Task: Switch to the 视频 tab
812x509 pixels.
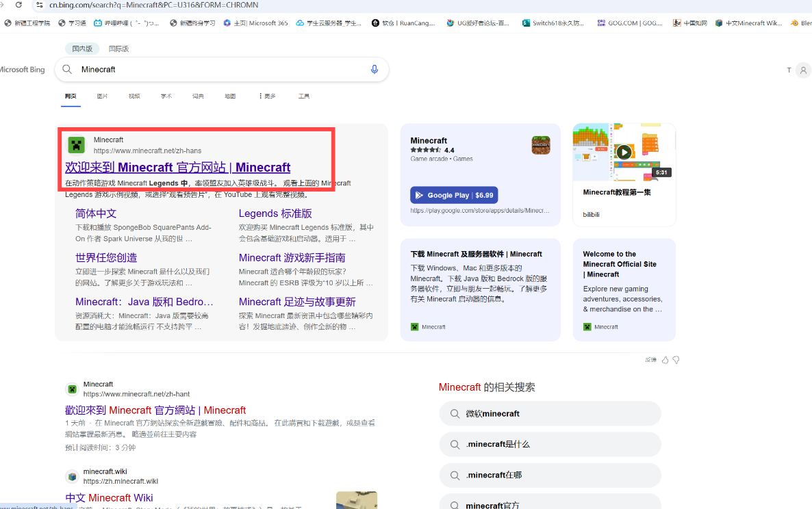Action: 135,96
